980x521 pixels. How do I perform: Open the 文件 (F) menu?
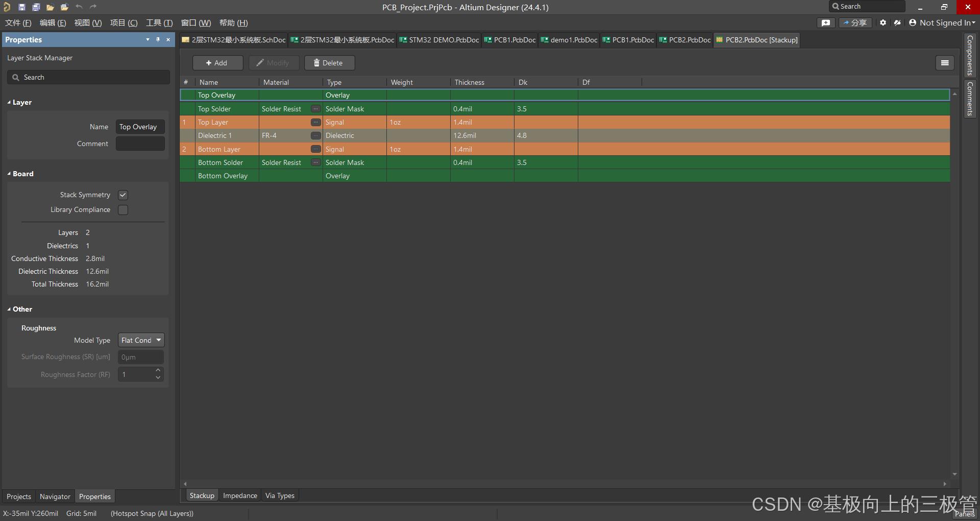coord(18,22)
